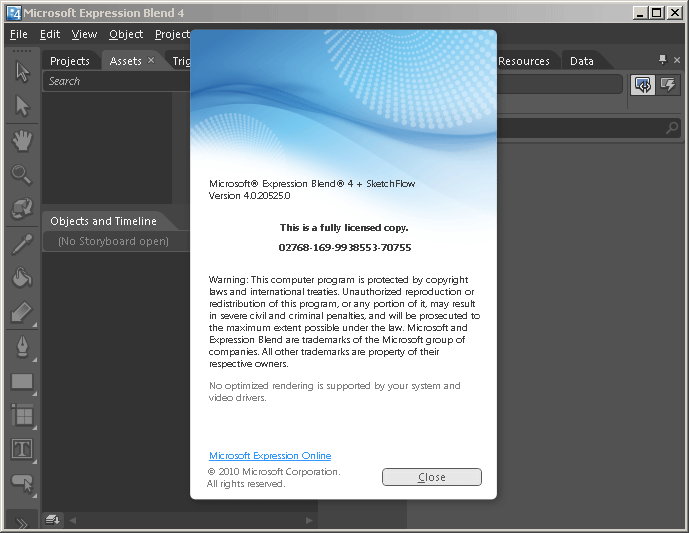Image resolution: width=689 pixels, height=533 pixels.
Task: Maximize the Expression Blend window
Action: pos(656,13)
